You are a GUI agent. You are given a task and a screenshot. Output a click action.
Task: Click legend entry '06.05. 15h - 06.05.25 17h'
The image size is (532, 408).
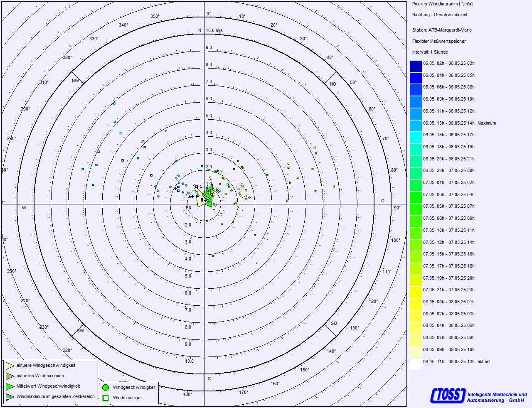tap(449, 135)
